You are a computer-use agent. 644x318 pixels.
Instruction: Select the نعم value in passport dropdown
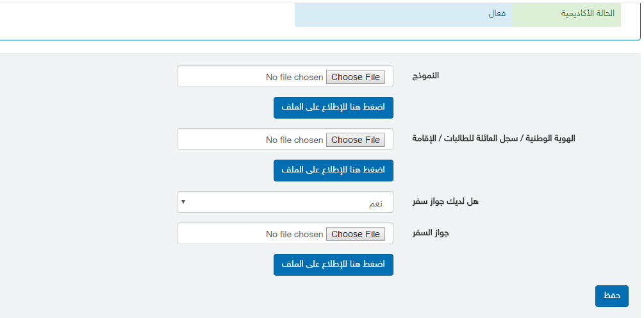(x=376, y=204)
